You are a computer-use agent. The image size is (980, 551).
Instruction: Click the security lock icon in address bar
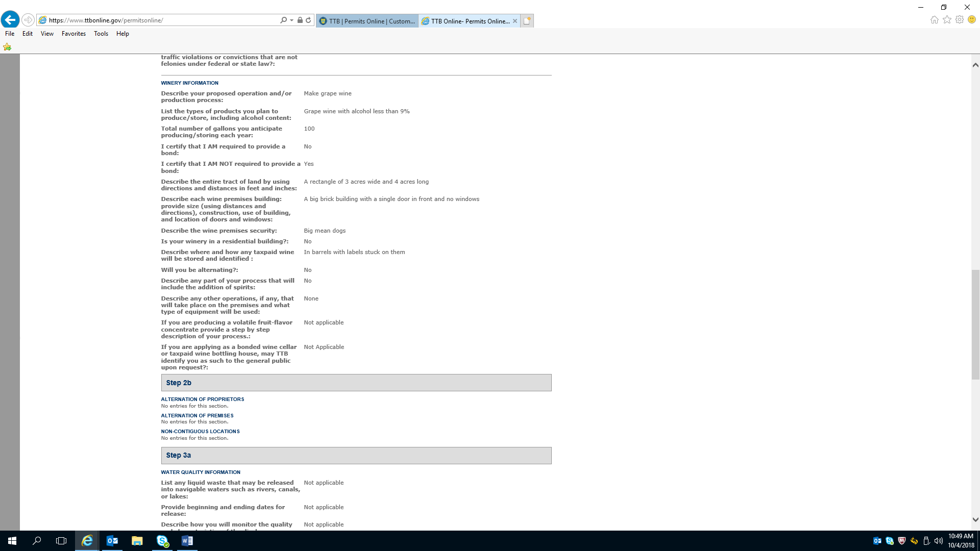tap(300, 20)
